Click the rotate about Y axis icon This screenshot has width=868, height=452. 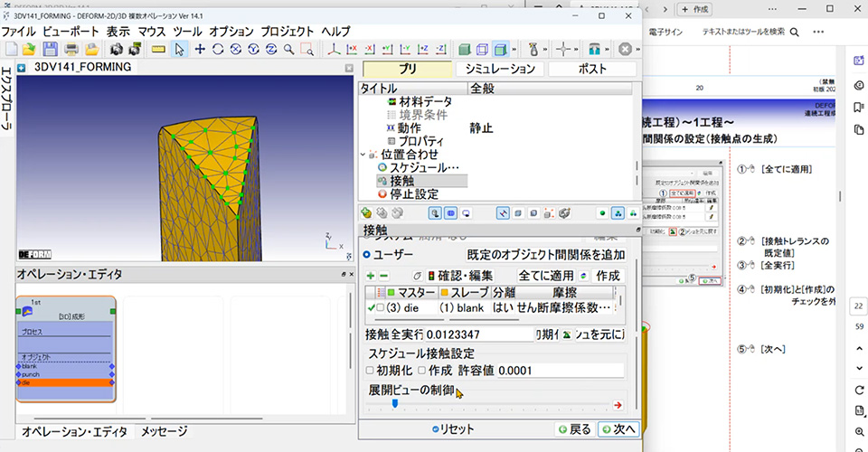pos(253,49)
